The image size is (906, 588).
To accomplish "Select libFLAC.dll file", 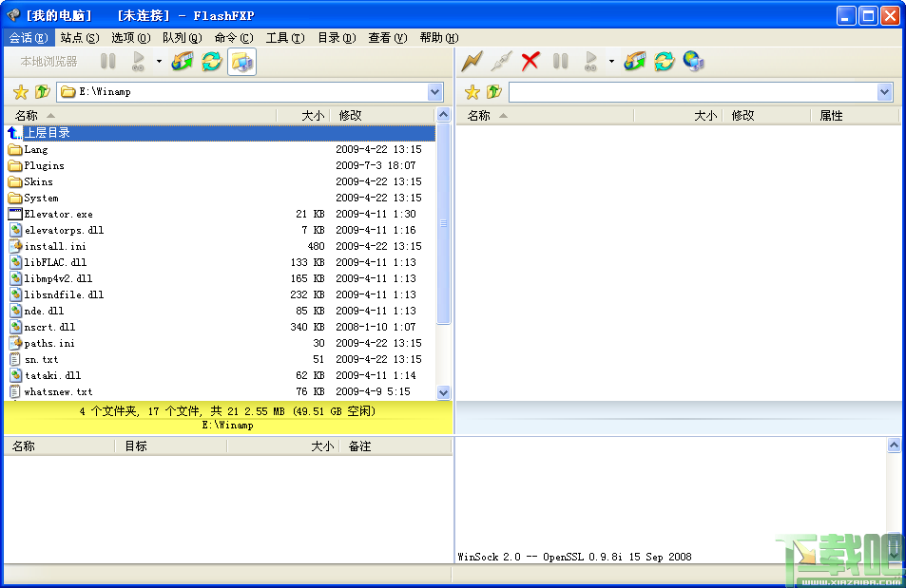I will pos(220,262).
